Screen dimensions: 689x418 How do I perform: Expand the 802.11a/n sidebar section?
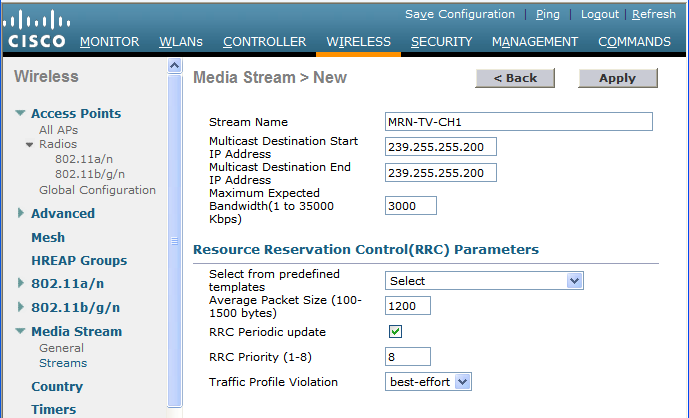tap(21, 284)
